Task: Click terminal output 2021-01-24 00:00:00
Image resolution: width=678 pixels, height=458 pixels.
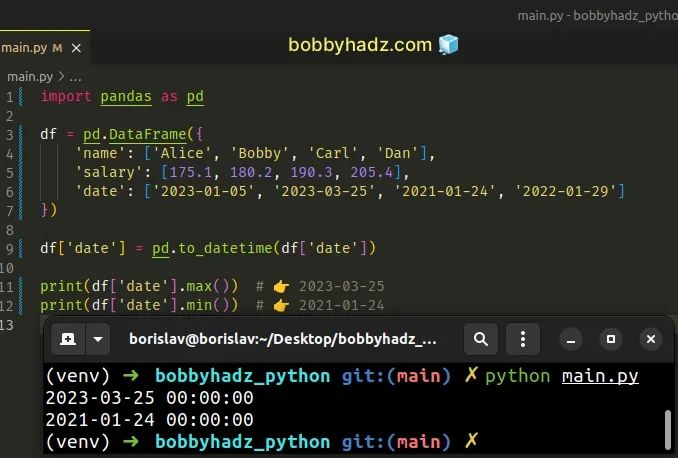Action: click(x=149, y=420)
